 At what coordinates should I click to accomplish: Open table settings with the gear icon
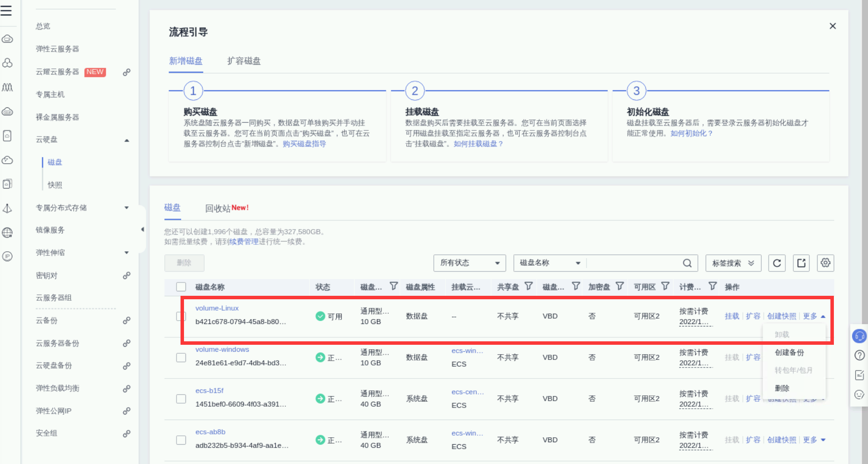click(x=825, y=263)
